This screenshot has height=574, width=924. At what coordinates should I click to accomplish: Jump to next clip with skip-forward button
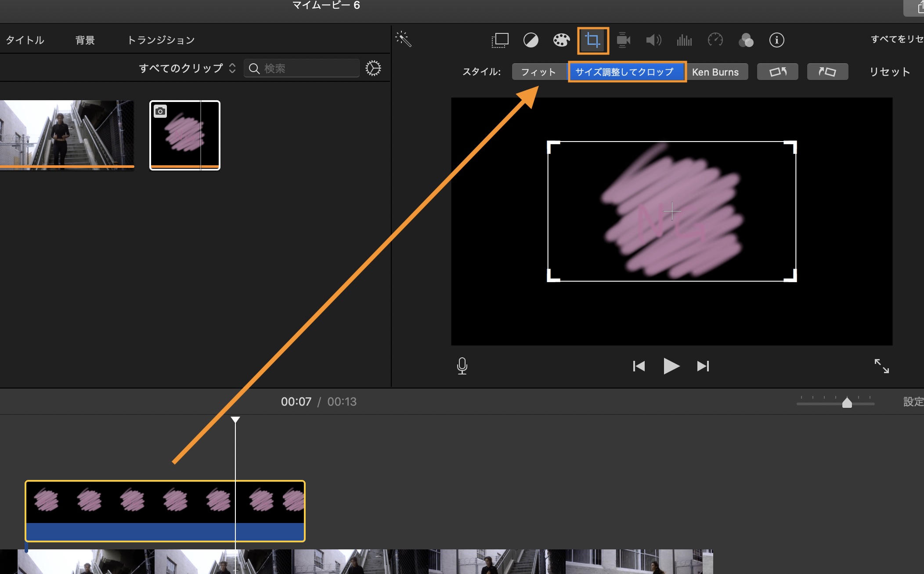703,366
